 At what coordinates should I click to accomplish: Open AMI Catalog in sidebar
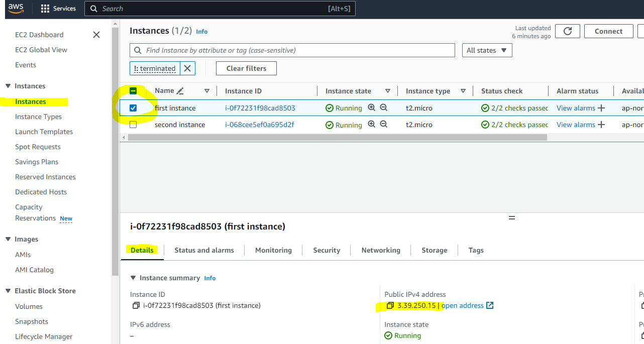[x=34, y=270]
